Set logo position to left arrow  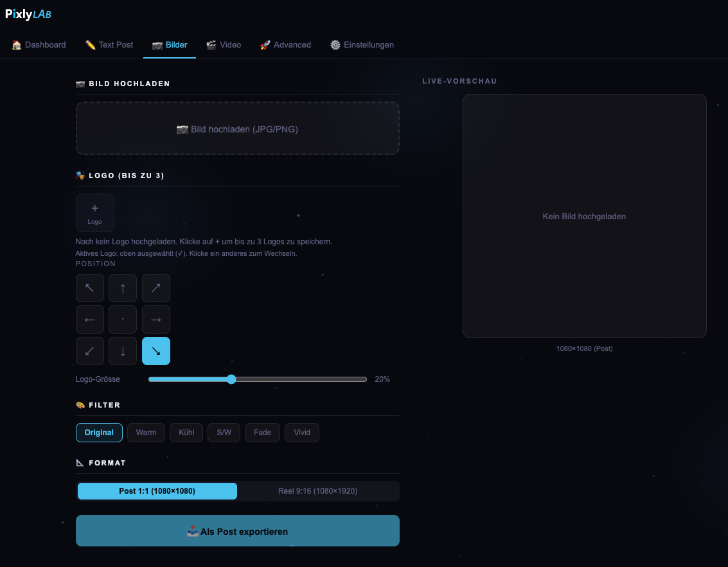coord(89,319)
